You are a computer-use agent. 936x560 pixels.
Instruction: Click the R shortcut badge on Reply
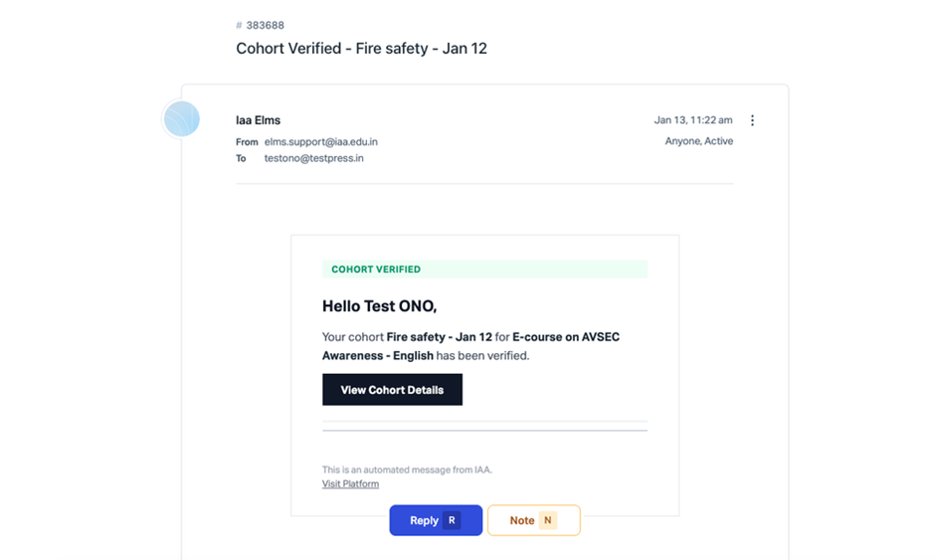pyautogui.click(x=452, y=520)
